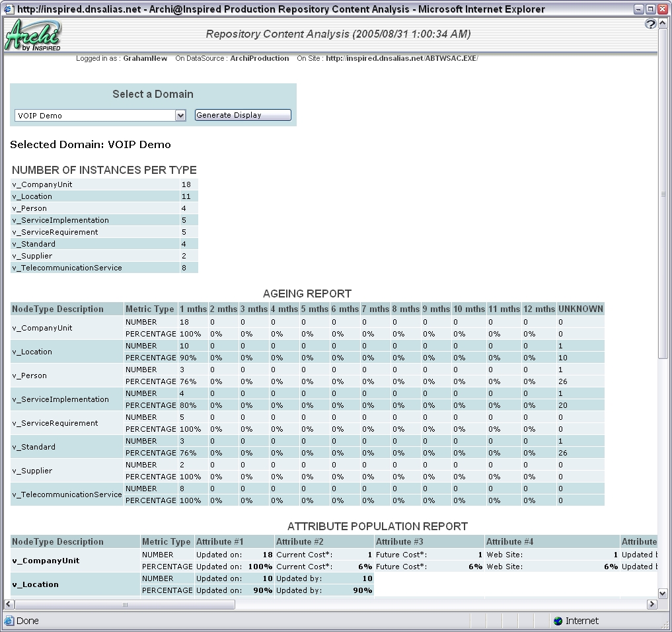Screen dimensions: 672x632
Task: Open help via the question mark icon
Action: point(650,24)
